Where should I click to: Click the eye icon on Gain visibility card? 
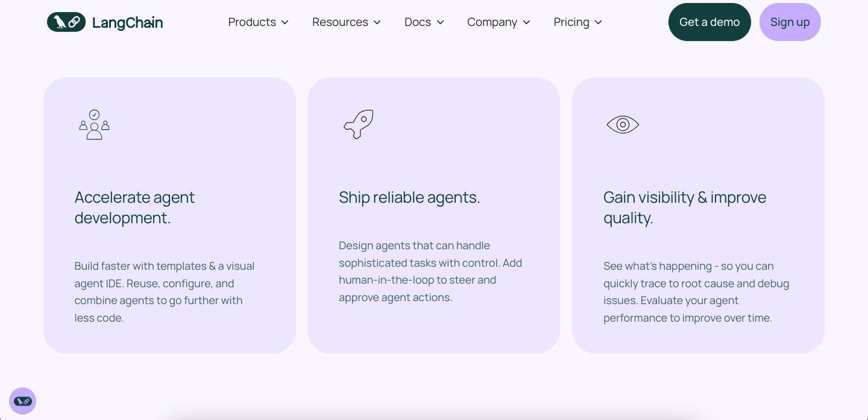point(623,124)
